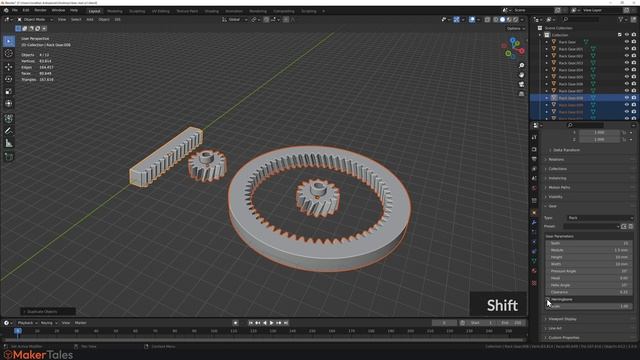The width and height of the screenshot is (640, 360).
Task: Click the zoom magnifier viewport icon
Action: point(521,66)
